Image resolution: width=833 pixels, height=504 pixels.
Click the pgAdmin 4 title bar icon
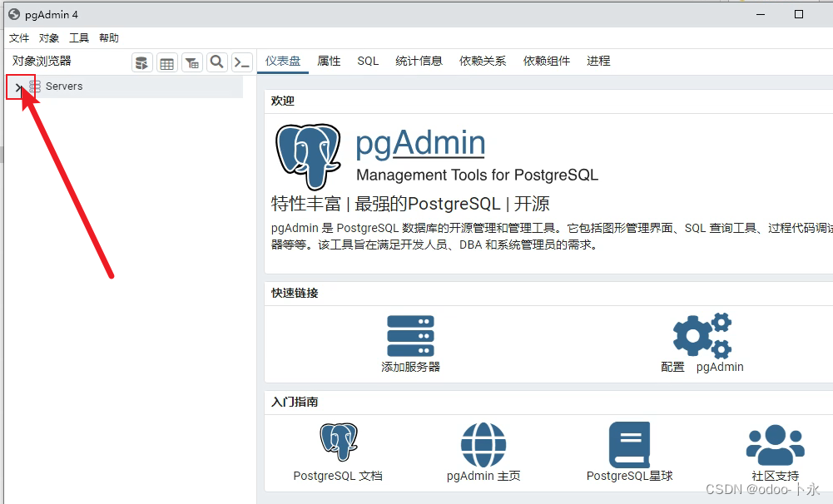pyautogui.click(x=14, y=14)
